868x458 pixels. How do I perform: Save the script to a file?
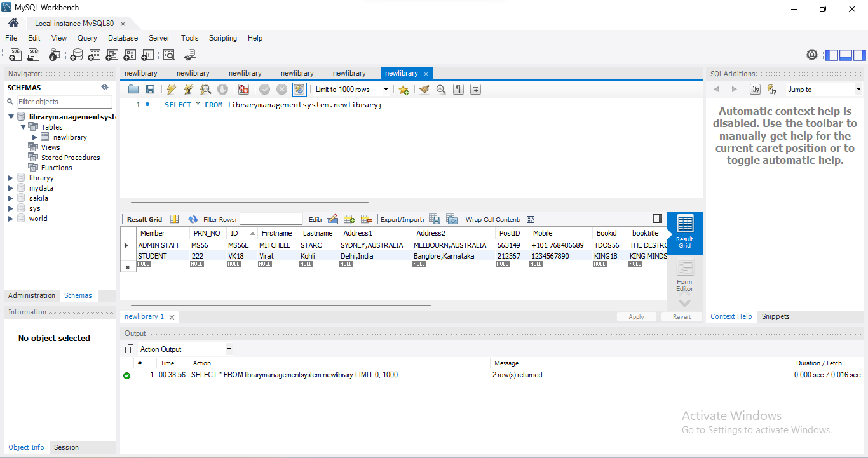click(x=151, y=90)
